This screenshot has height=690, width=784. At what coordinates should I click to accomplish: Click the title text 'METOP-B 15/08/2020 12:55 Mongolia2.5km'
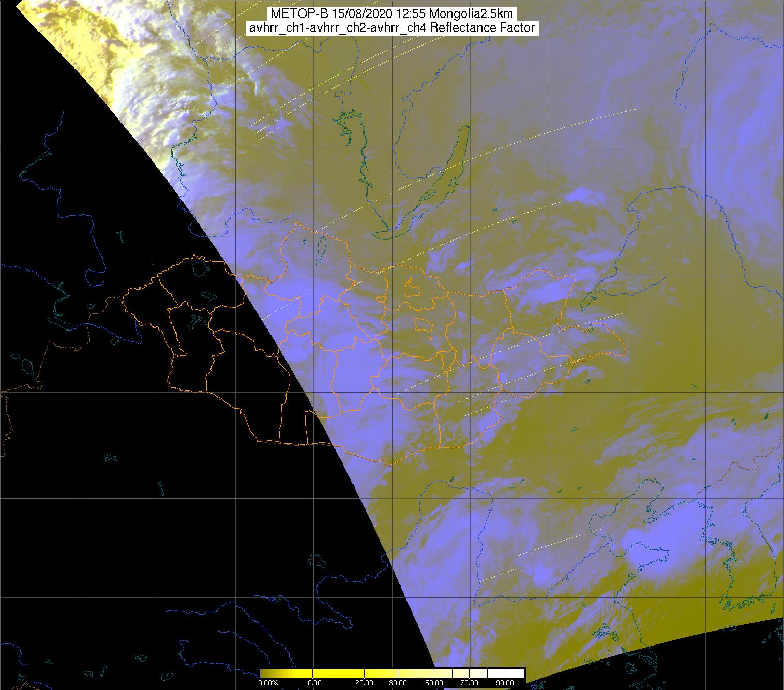[392, 14]
